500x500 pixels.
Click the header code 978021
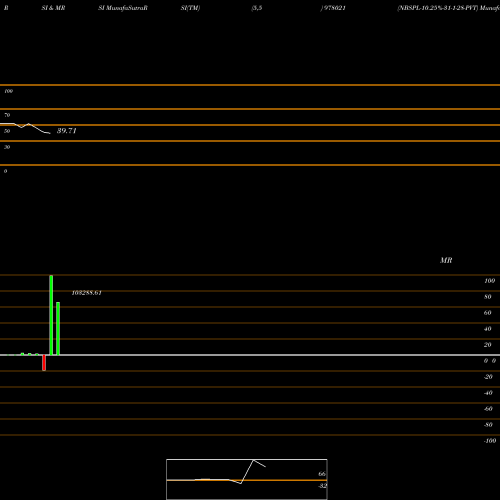click(335, 8)
